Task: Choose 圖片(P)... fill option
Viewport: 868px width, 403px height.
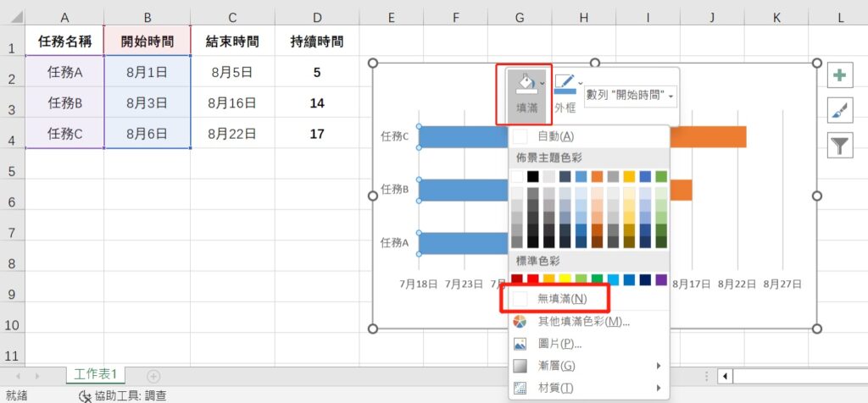Action: click(x=589, y=344)
